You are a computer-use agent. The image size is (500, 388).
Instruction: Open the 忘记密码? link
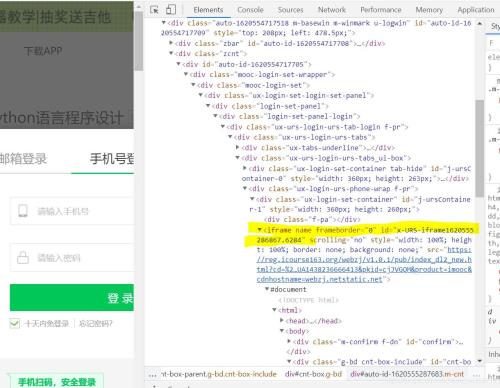[x=96, y=323]
